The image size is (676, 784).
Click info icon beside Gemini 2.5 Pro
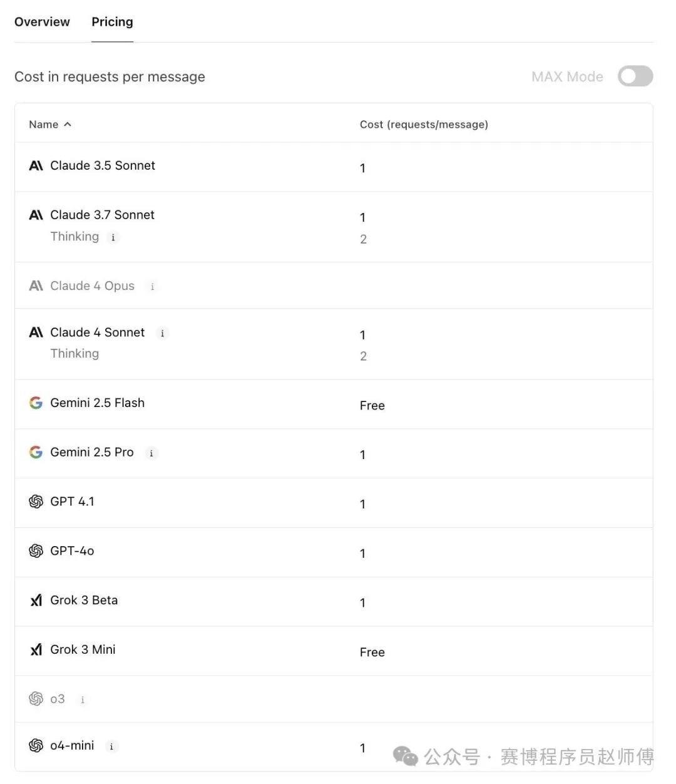tap(151, 453)
